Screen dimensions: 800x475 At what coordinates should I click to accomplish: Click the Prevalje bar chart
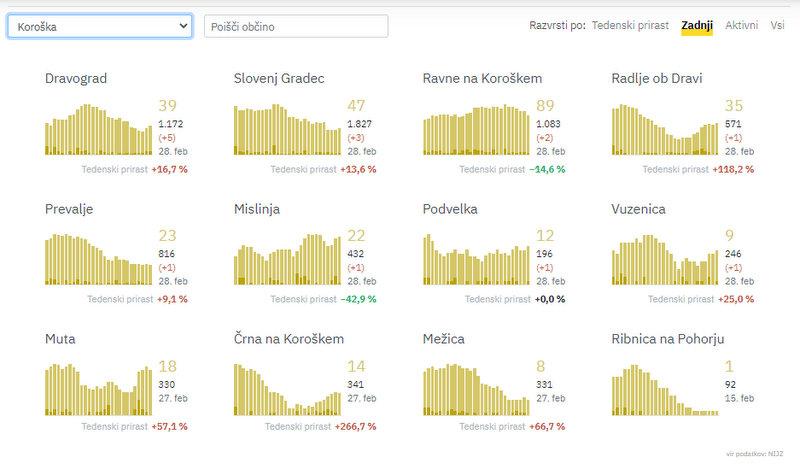point(98,260)
